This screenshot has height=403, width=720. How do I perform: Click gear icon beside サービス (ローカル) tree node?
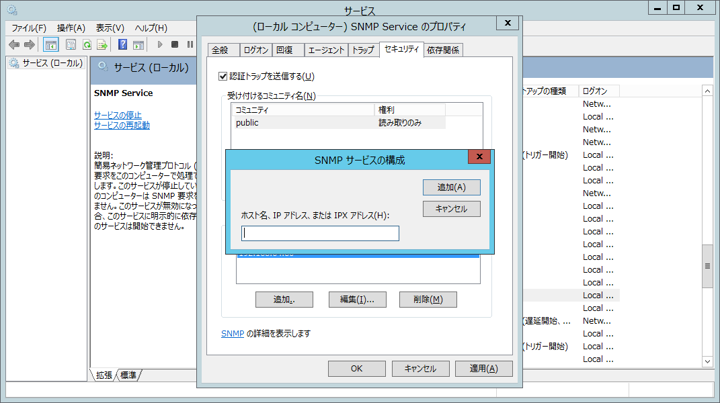(14, 63)
